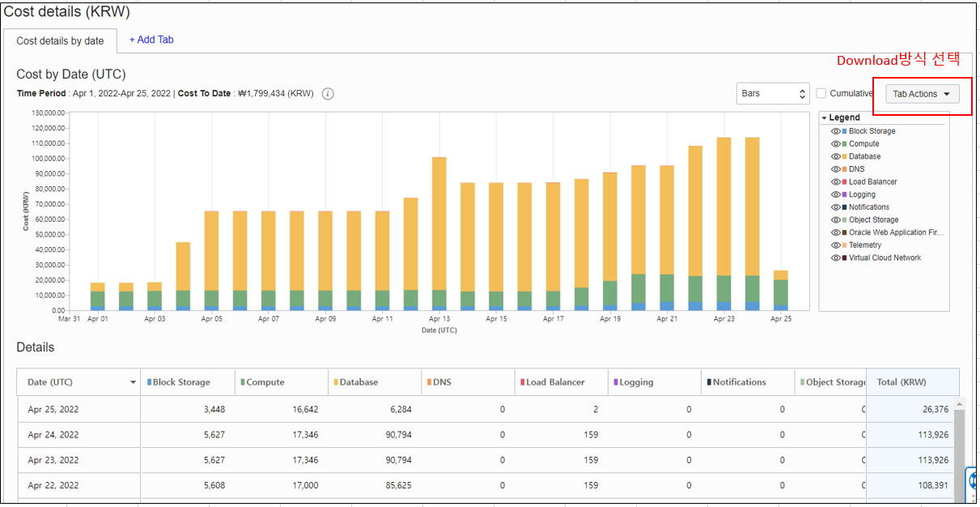The width and height of the screenshot is (980, 507).
Task: Toggle Notifications series eye icon
Action: [x=836, y=207]
